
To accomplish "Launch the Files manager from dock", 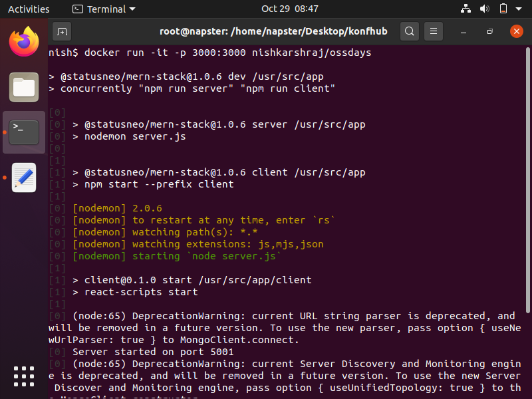I will [24, 87].
